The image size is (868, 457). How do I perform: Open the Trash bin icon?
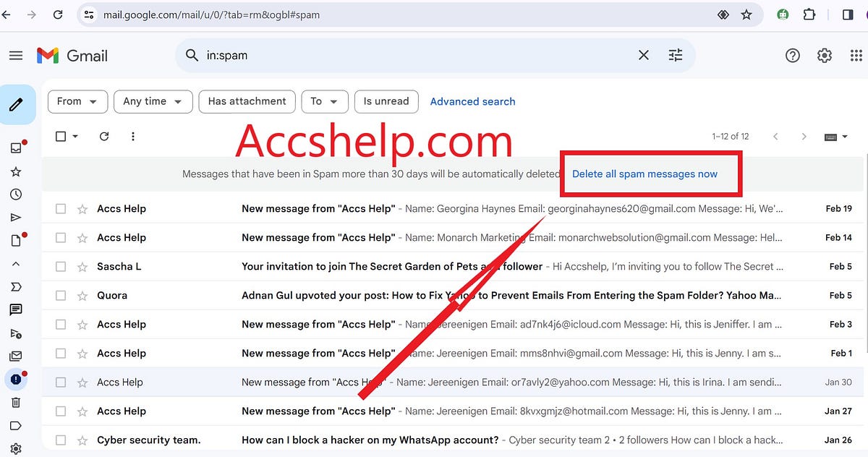coord(17,402)
